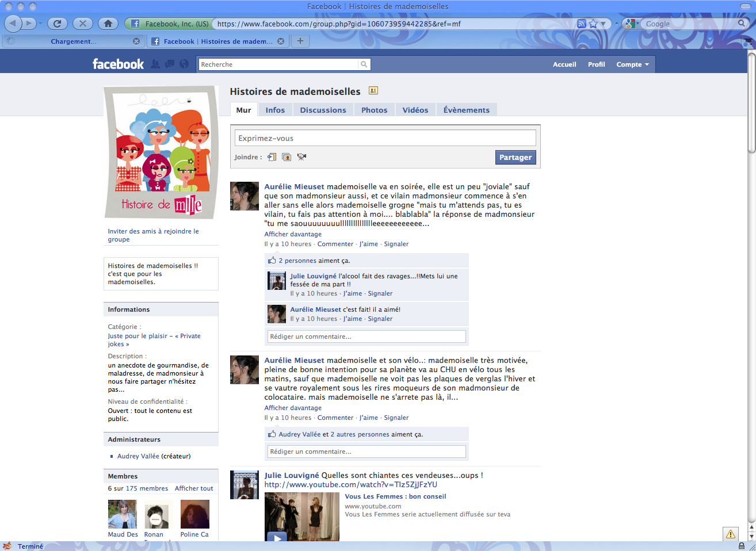Click the Juste pour le plaisir – Private jokes category
The image size is (756, 551).
coord(154,340)
